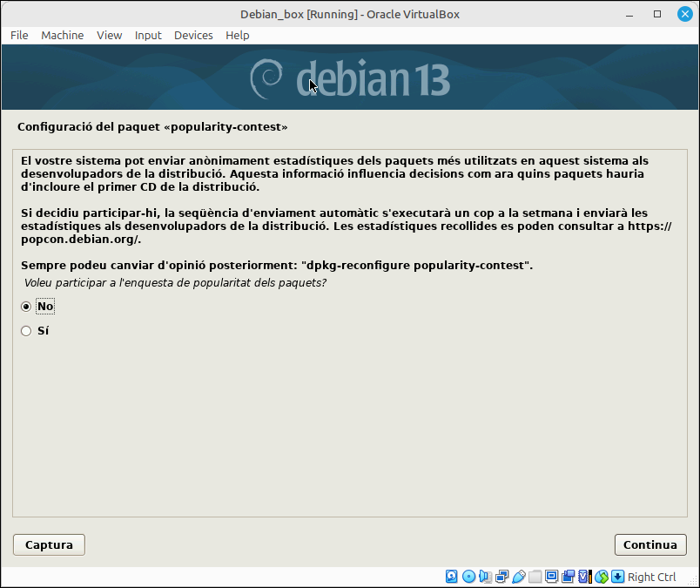Open the Help menu

click(x=237, y=36)
